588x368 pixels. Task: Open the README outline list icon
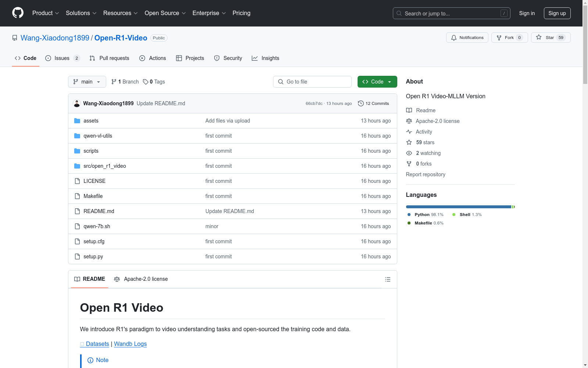[388, 279]
